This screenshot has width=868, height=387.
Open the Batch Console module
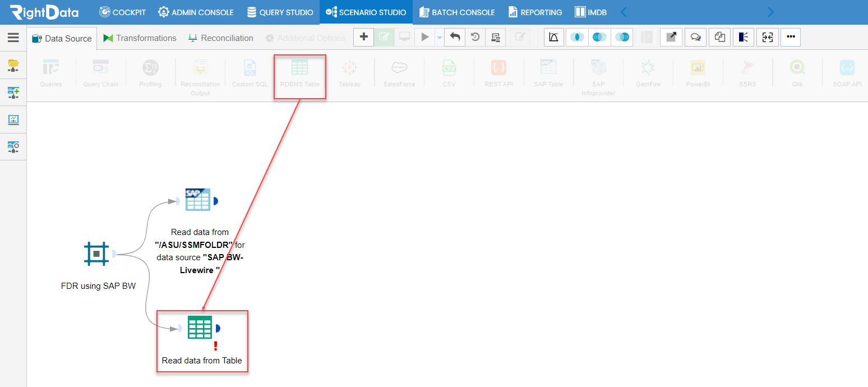pyautogui.click(x=458, y=12)
